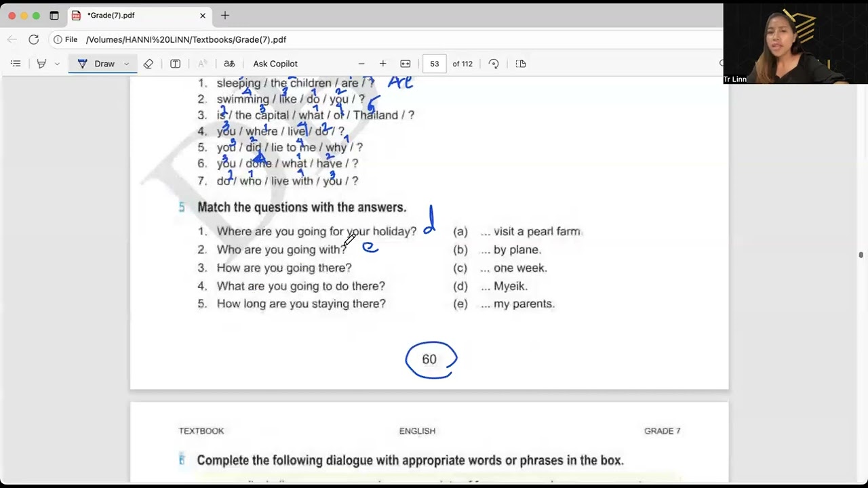868x488 pixels.
Task: Open the tab actions menu icon
Action: [x=54, y=16]
